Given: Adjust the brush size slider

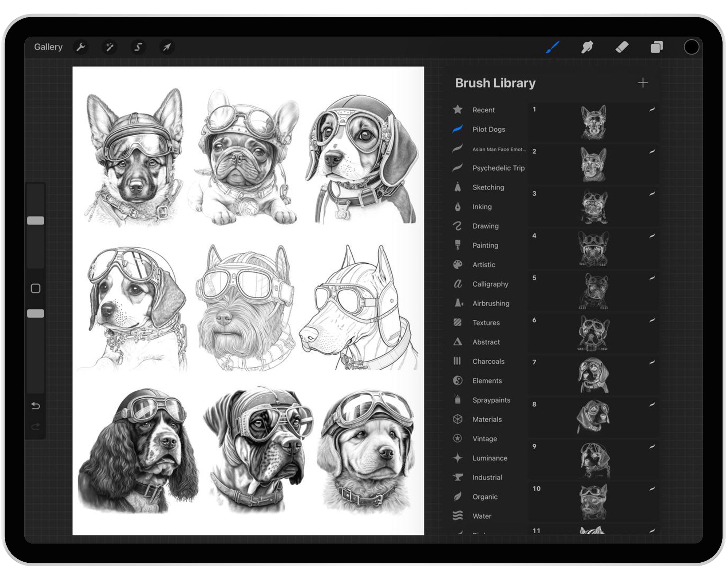Looking at the screenshot, I should 36,220.
